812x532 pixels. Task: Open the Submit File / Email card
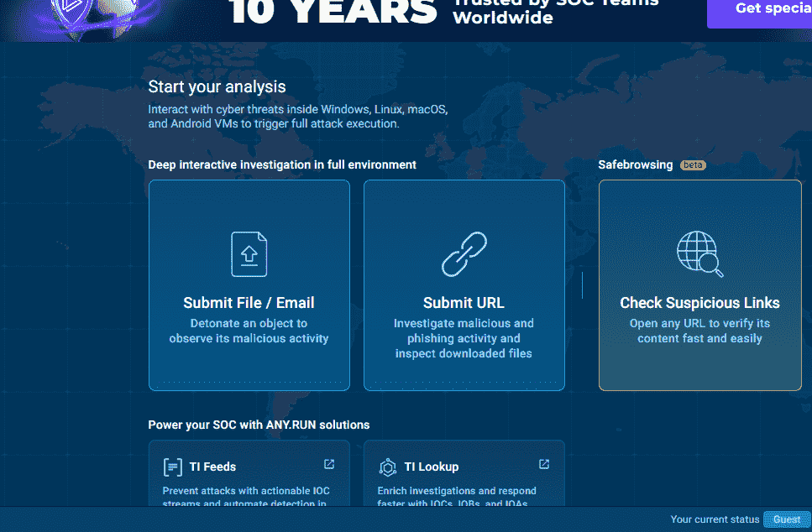(x=249, y=285)
